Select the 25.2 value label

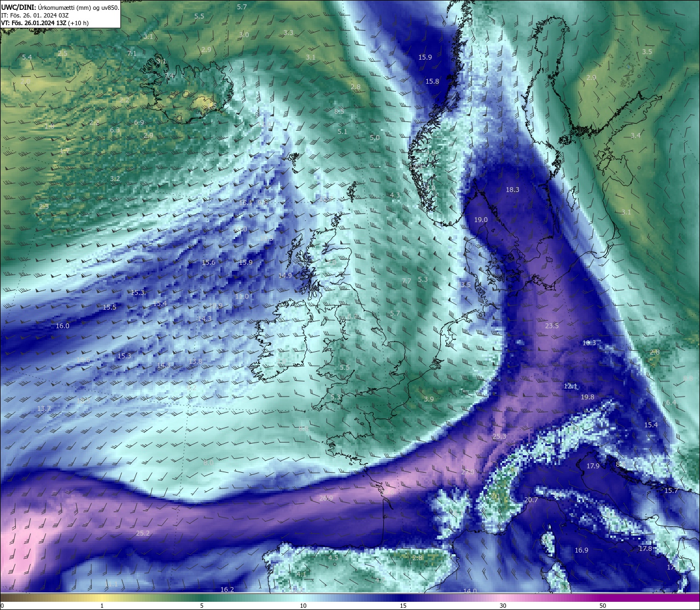[x=143, y=533]
